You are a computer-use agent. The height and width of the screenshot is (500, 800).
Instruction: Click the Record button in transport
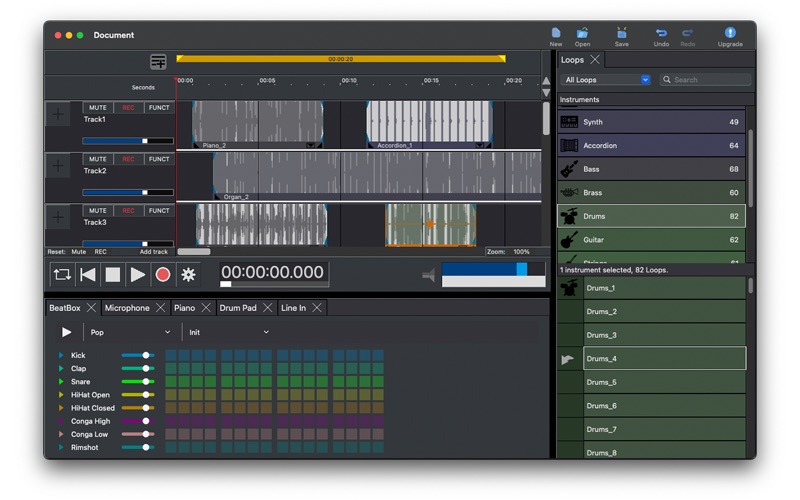[162, 274]
